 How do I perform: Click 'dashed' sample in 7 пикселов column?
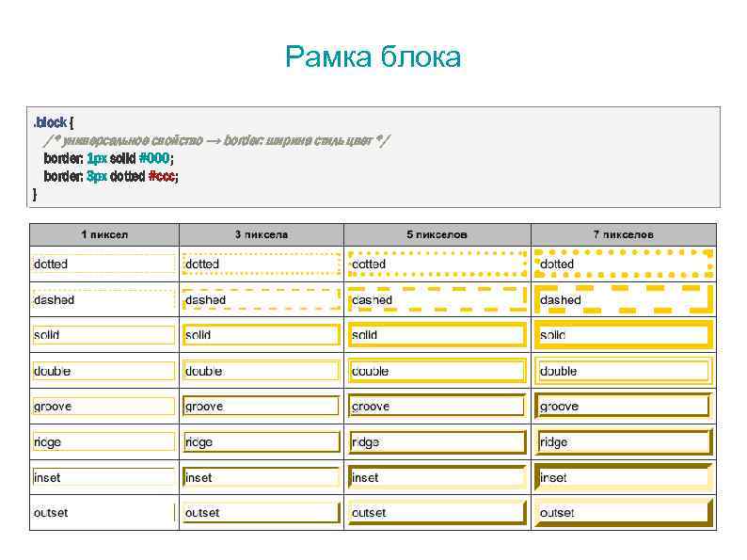(624, 300)
